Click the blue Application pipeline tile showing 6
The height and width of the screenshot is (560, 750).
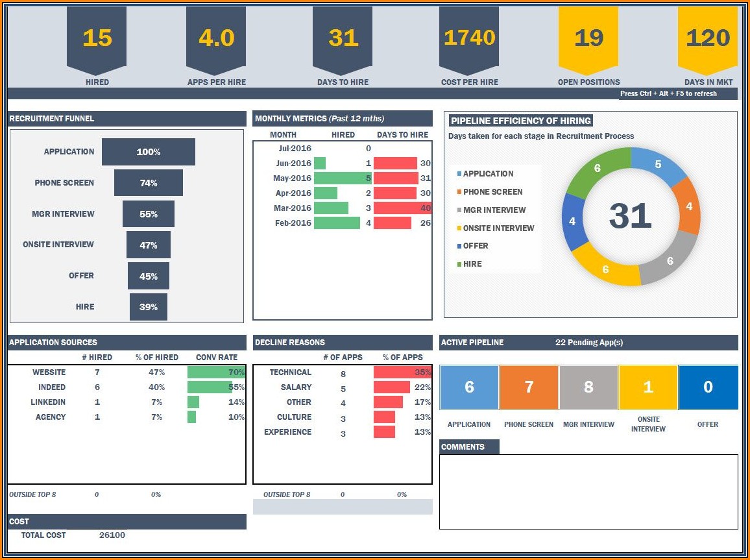pos(469,387)
